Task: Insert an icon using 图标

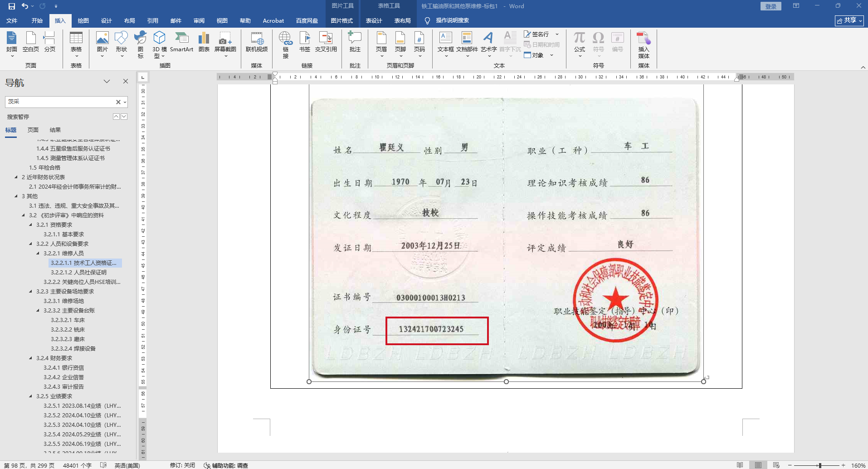Action: 141,44
